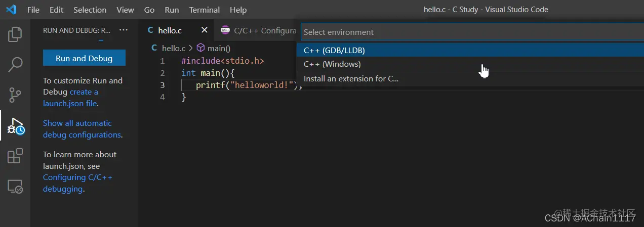Open the 'Configuring C/C++ debugging' link
This screenshot has width=644, height=227.
[x=78, y=183]
